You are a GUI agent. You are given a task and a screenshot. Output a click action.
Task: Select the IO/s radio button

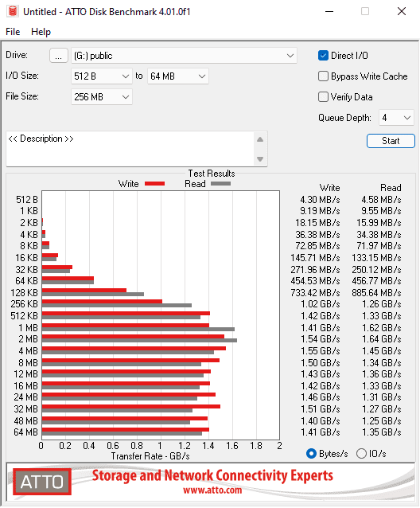(x=361, y=454)
